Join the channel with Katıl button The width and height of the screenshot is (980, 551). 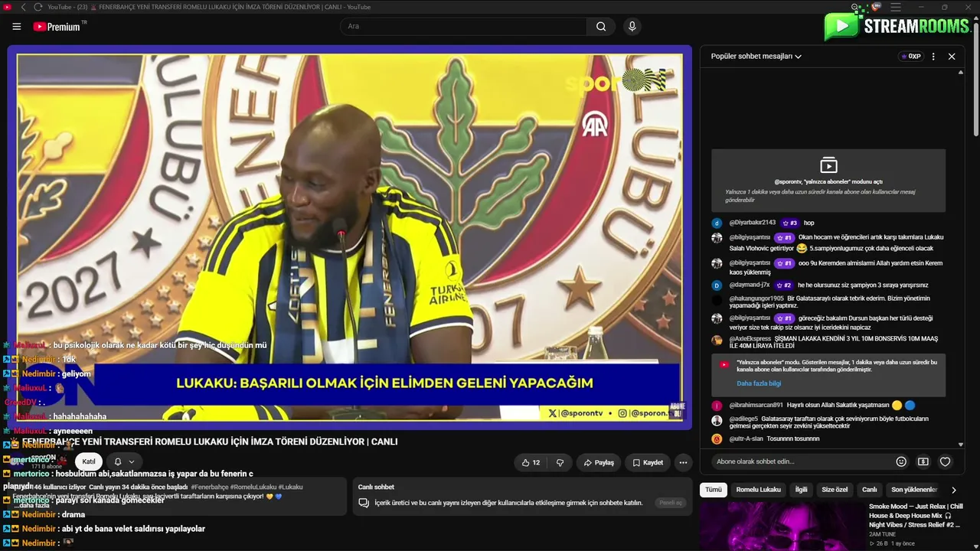pos(89,461)
